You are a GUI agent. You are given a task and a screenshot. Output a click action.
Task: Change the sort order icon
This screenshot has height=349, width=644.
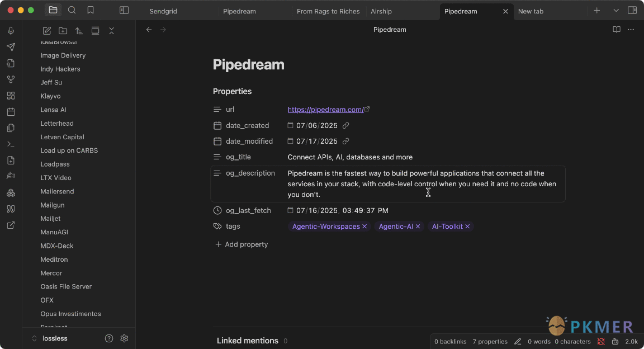79,31
